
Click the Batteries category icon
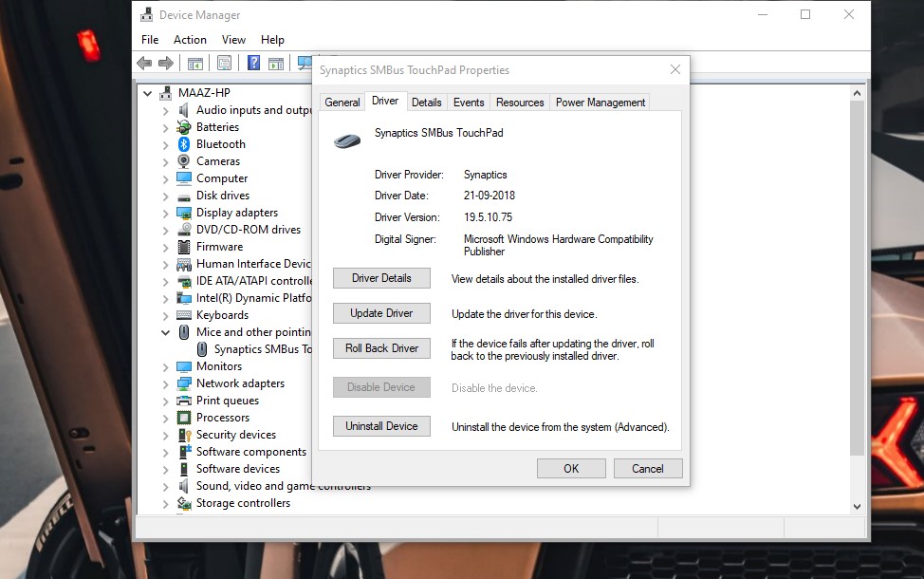tap(184, 127)
